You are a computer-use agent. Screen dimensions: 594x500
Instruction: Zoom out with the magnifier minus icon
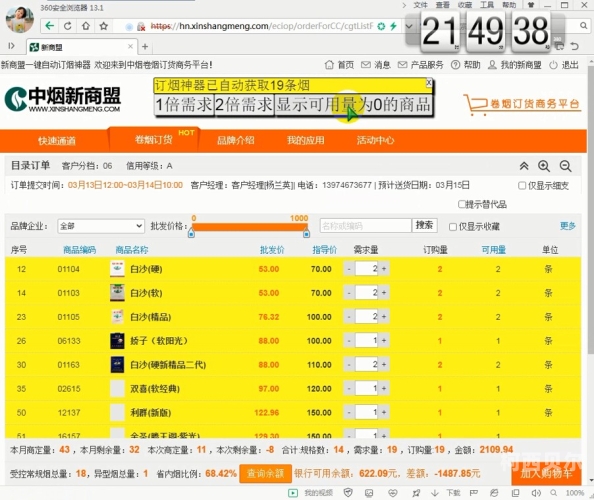(565, 166)
